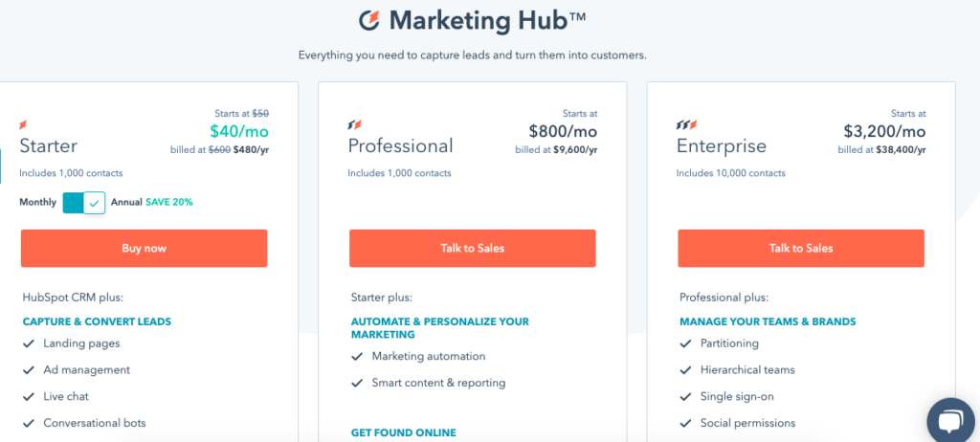Click the triple-bolt Enterprise tier icon

687,125
